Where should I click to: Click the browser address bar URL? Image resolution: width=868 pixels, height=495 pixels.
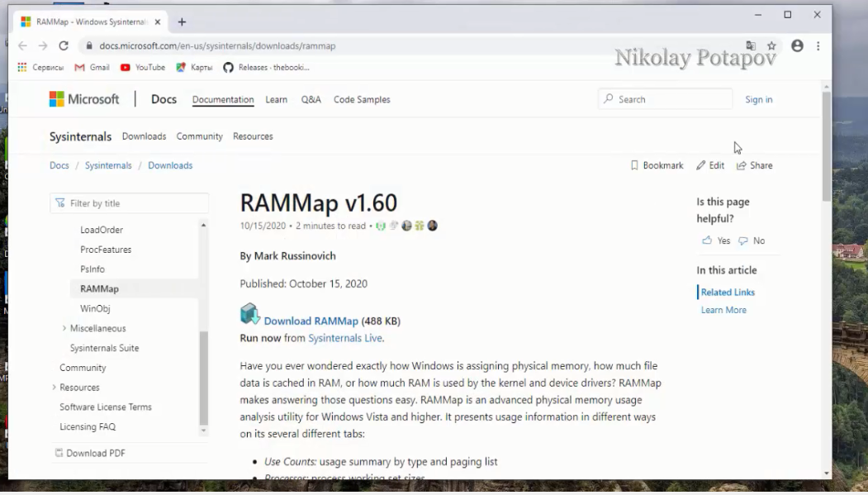(217, 46)
